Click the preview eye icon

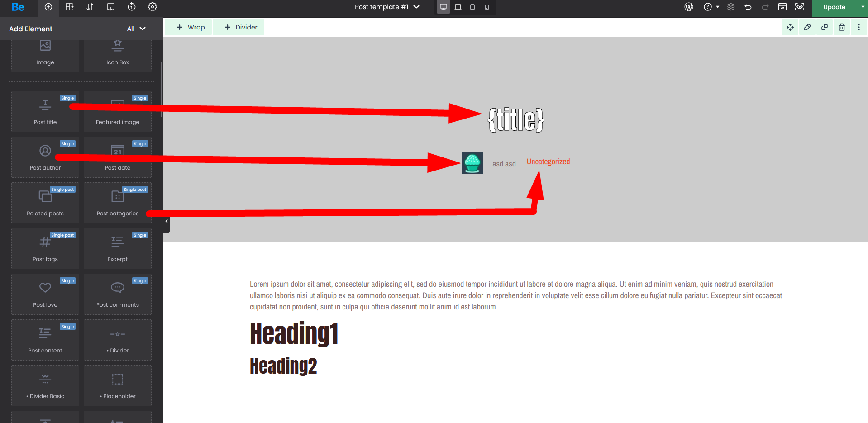800,7
